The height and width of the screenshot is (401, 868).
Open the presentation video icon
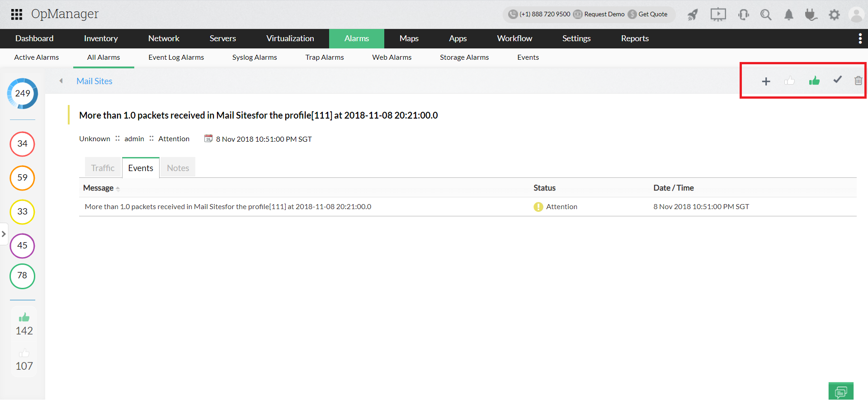coord(718,15)
